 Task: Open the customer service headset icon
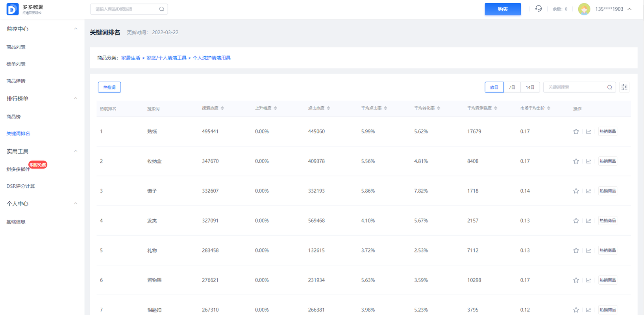(x=539, y=9)
